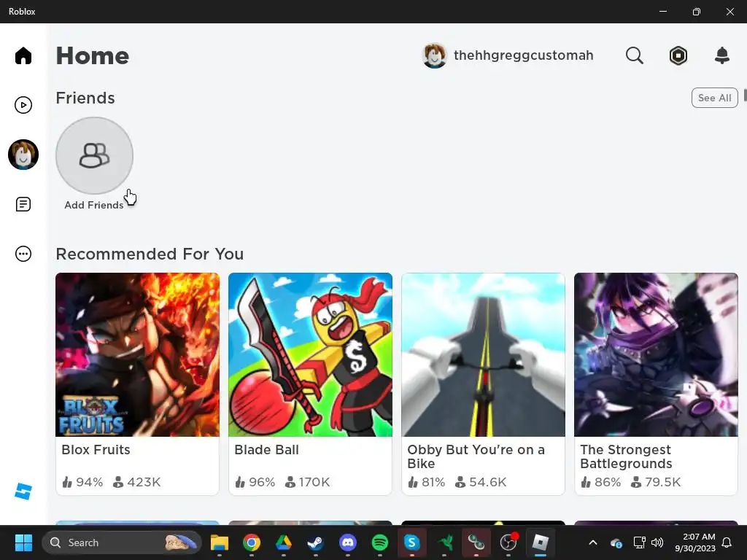This screenshot has width=747, height=560.
Task: Open the Windows Start menu
Action: pyautogui.click(x=23, y=542)
